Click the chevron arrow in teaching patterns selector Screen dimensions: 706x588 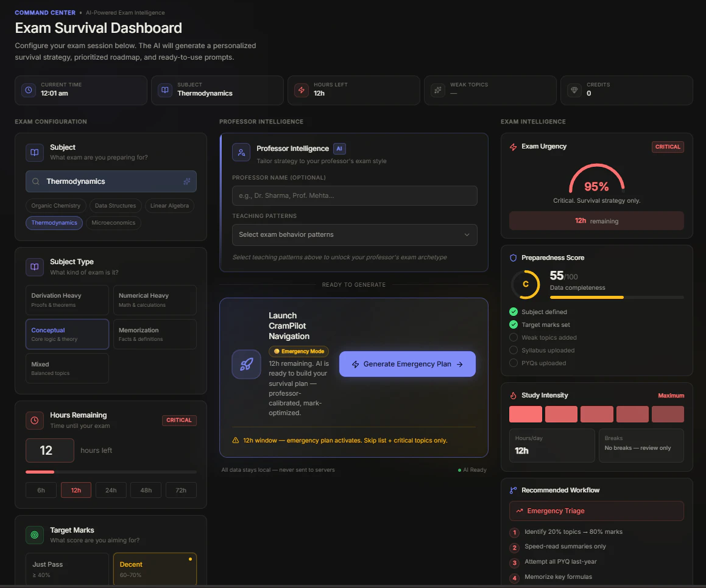click(x=467, y=235)
